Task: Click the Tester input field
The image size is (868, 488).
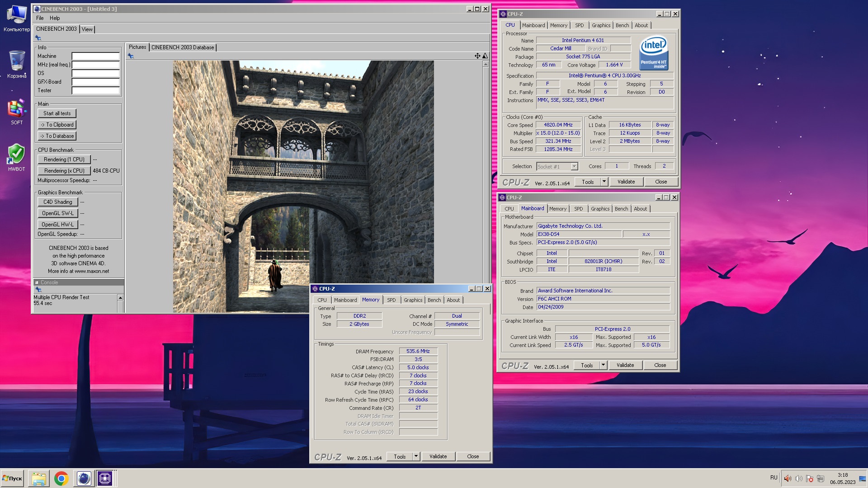Action: [95, 90]
